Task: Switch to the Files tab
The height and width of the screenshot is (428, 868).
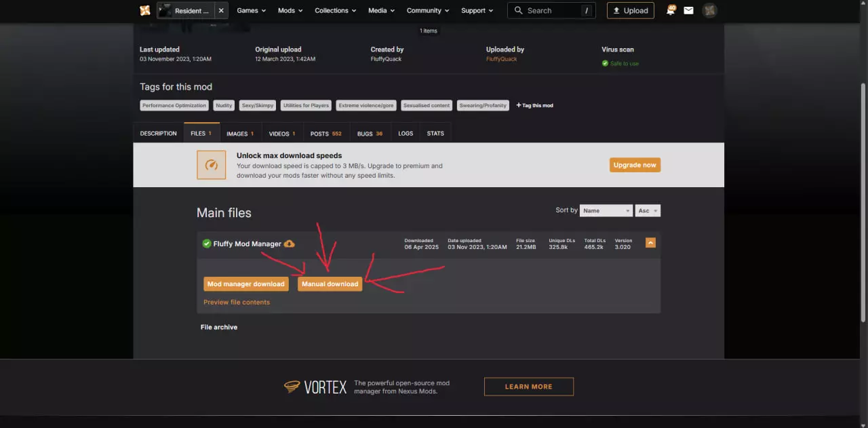Action: (x=201, y=134)
